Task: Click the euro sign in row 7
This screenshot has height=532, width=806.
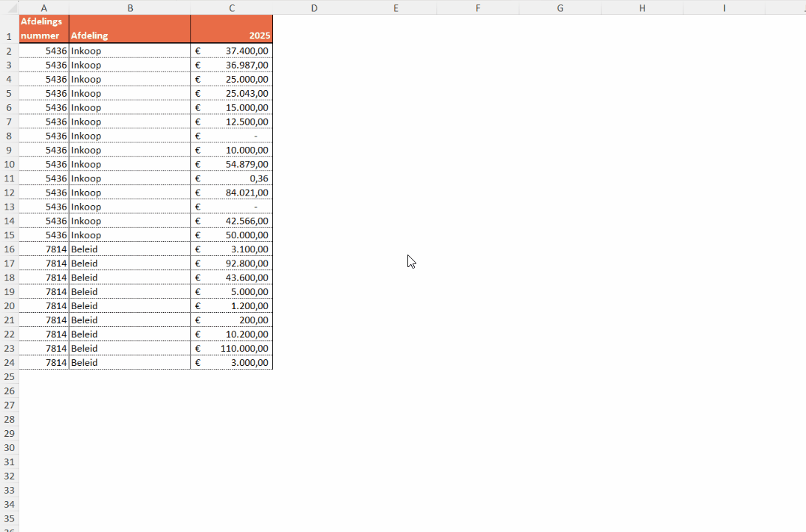Action: (198, 121)
